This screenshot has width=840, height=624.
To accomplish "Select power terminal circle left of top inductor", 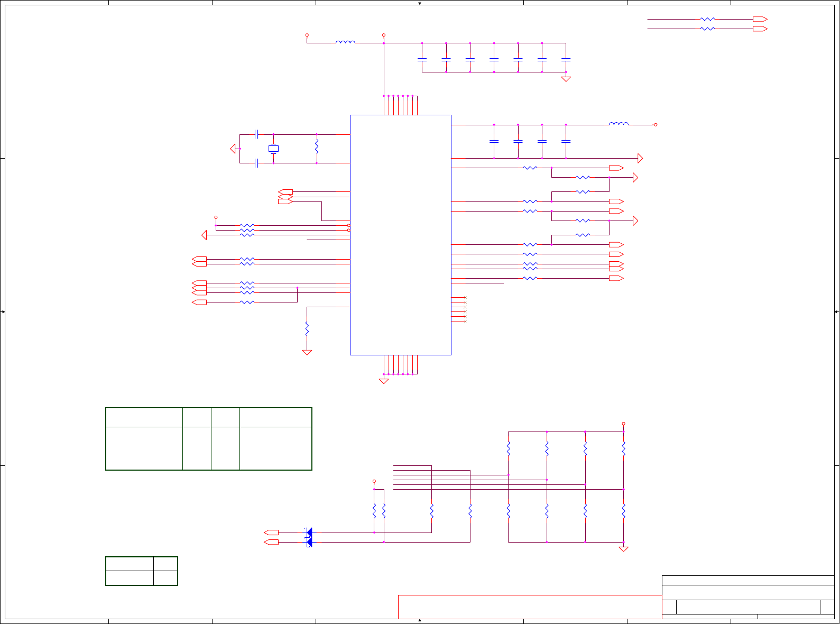I will point(307,35).
